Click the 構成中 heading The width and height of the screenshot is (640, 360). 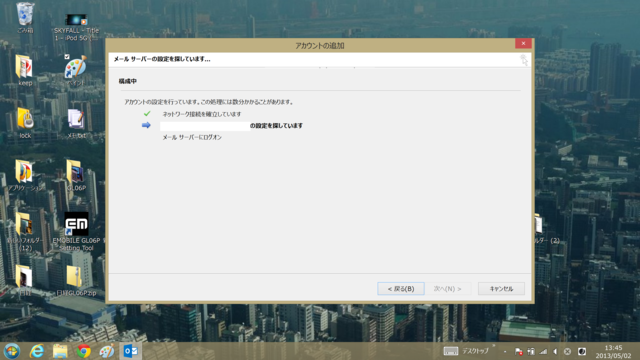(x=128, y=81)
